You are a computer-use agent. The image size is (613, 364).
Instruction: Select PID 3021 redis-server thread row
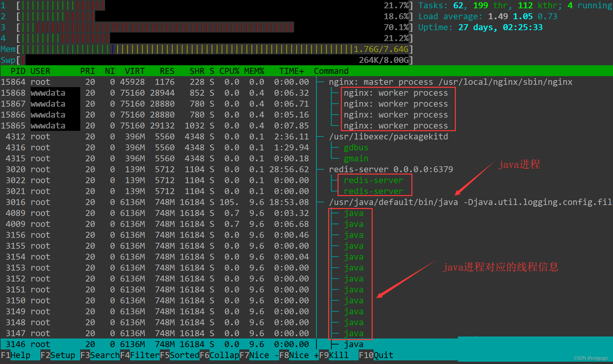pyautogui.click(x=306, y=191)
